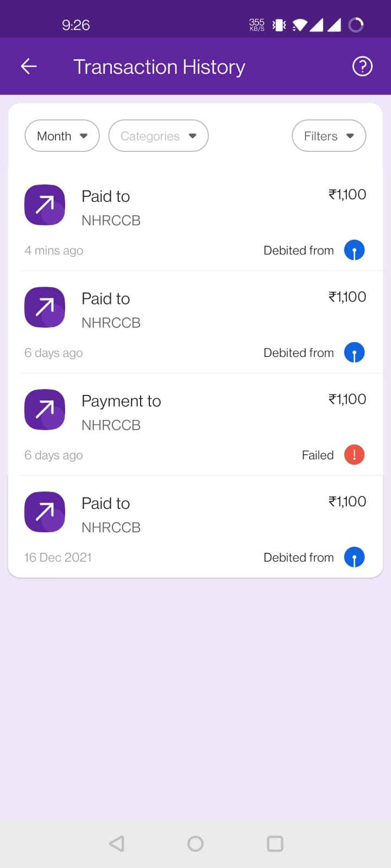This screenshot has height=868, width=391.
Task: Tap bank icon on 16 Dec 2021 transaction
Action: [354, 557]
